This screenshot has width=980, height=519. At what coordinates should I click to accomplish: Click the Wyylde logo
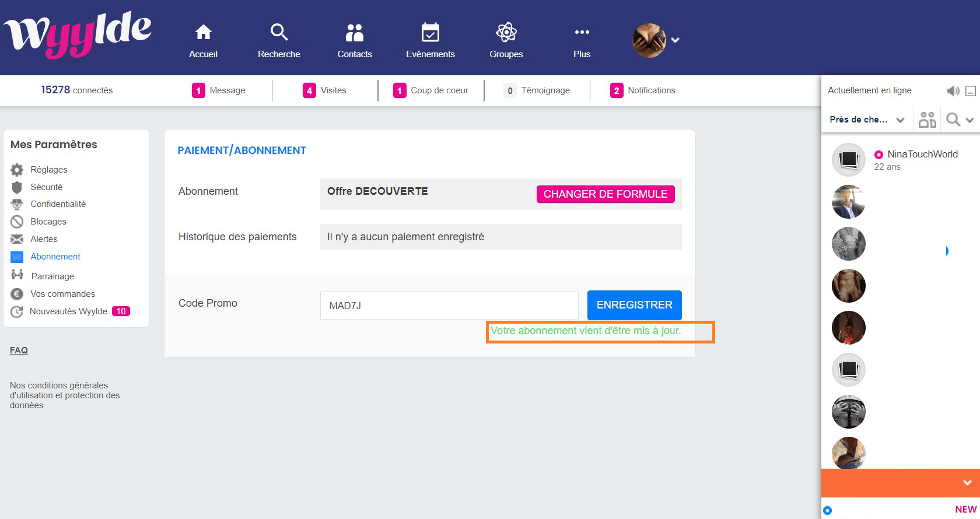78,35
